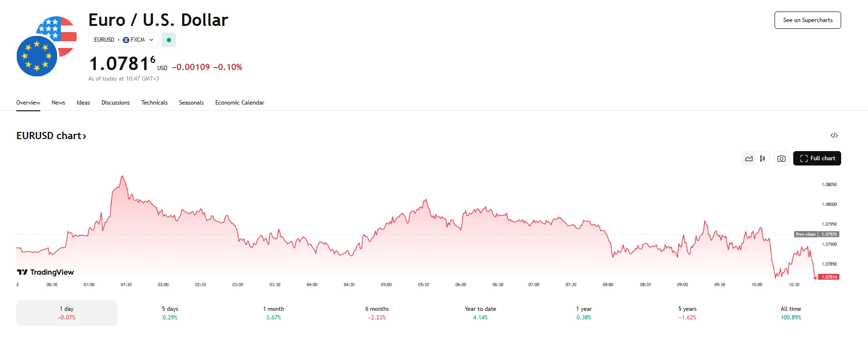Open the Economic Calendar tab

click(240, 103)
